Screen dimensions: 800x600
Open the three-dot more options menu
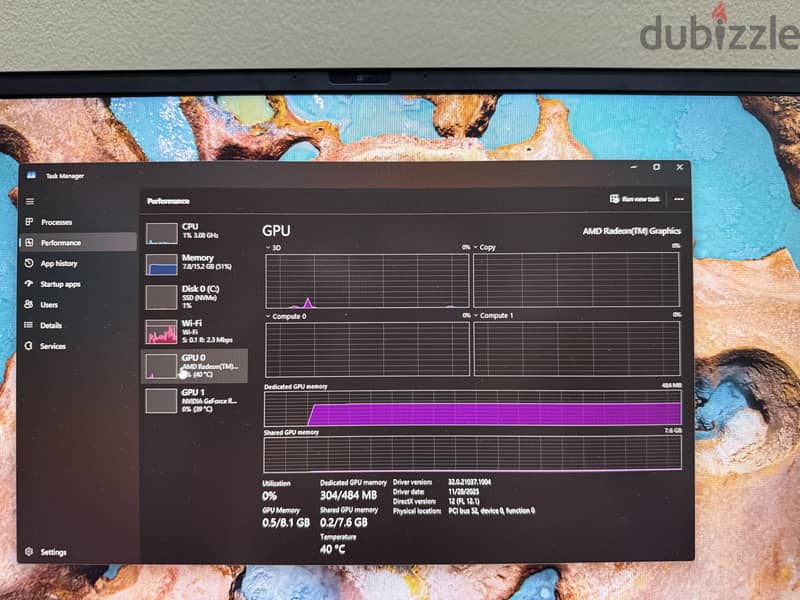tap(679, 199)
